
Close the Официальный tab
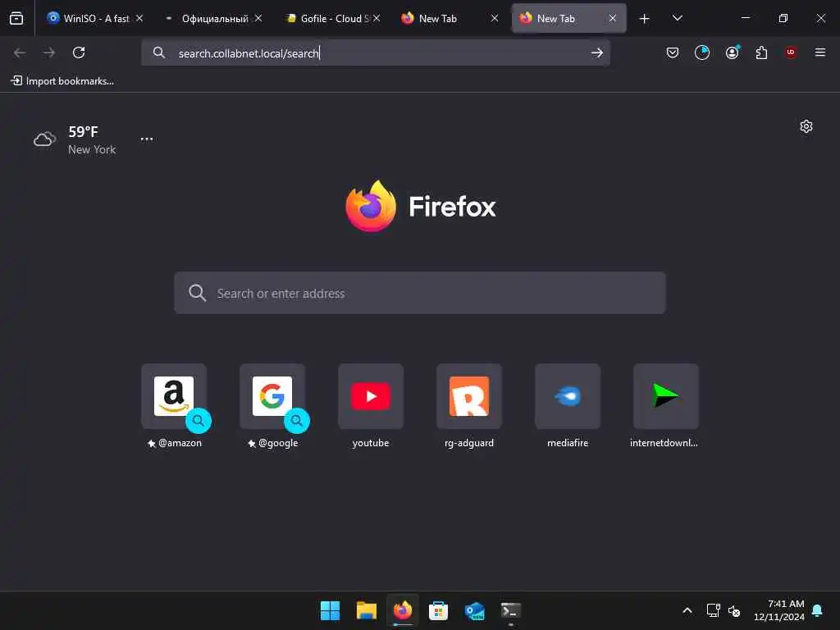pyautogui.click(x=258, y=18)
